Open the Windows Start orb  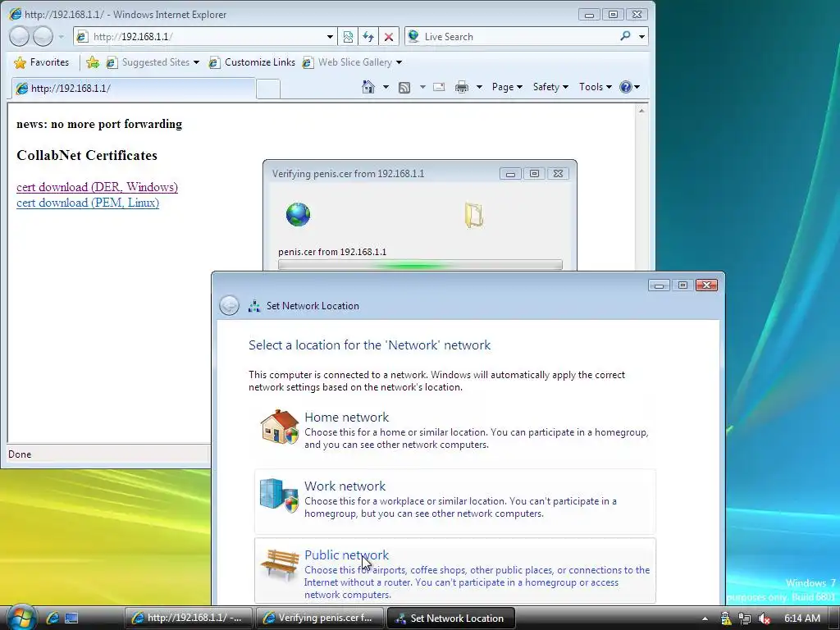(21, 617)
